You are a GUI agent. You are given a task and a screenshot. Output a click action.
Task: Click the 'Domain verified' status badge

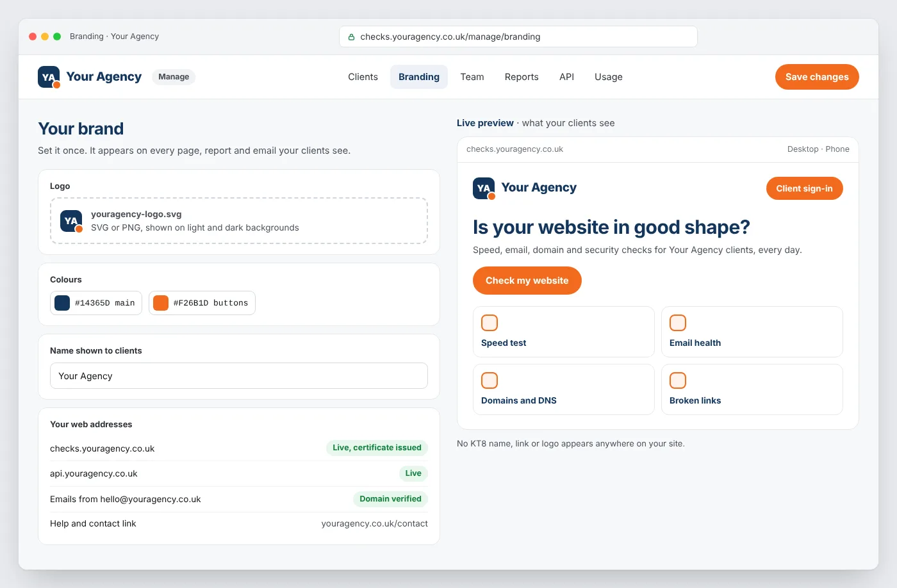coord(390,499)
